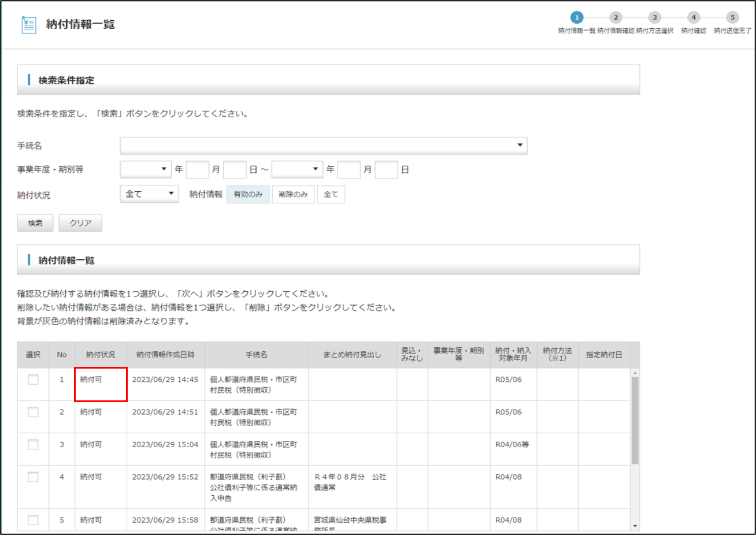Tick the checkbox for row No 5
Viewport: 756px width, 535px height.
point(33,520)
